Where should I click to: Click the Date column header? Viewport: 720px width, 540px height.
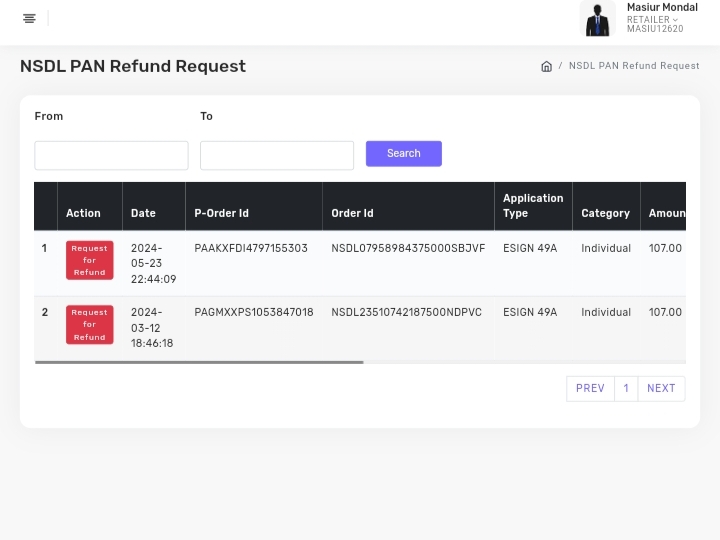(143, 213)
